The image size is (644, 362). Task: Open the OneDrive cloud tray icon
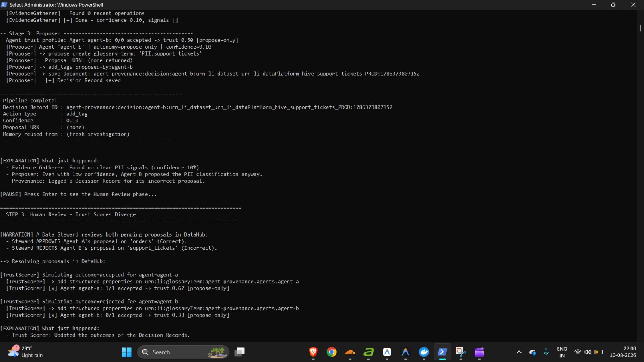[533, 352]
